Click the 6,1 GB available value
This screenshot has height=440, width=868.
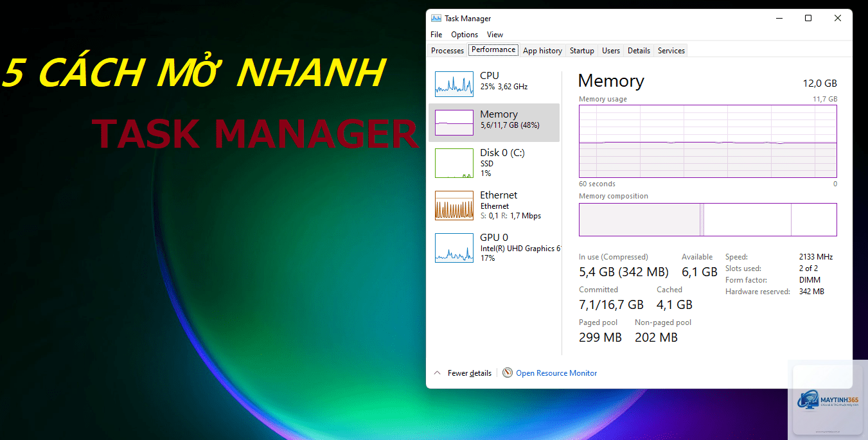pos(700,272)
